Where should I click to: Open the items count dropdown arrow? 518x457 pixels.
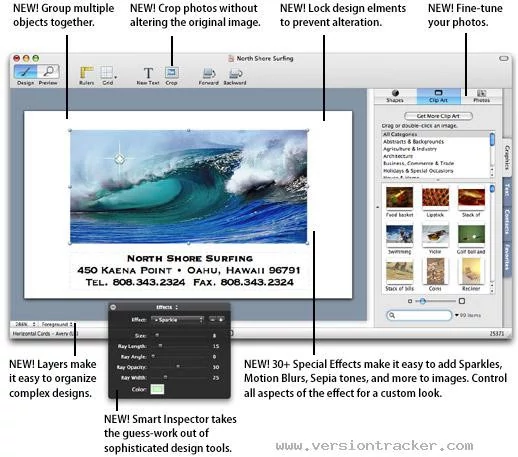[457, 315]
